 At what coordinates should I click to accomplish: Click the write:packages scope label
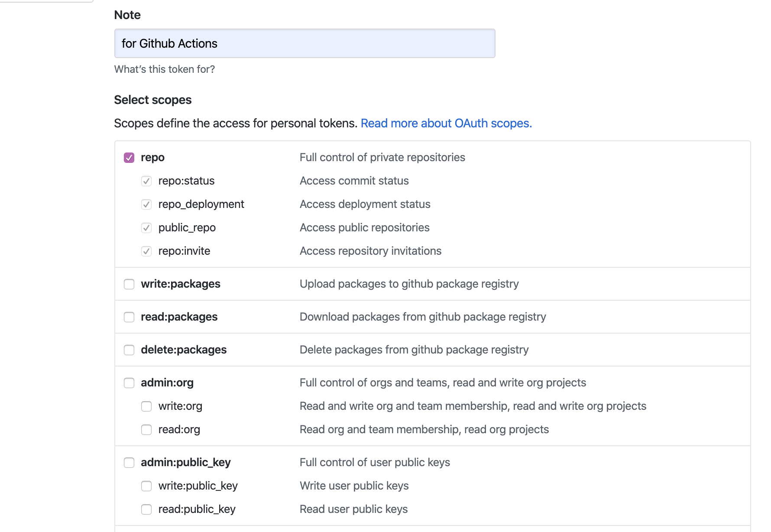point(181,284)
